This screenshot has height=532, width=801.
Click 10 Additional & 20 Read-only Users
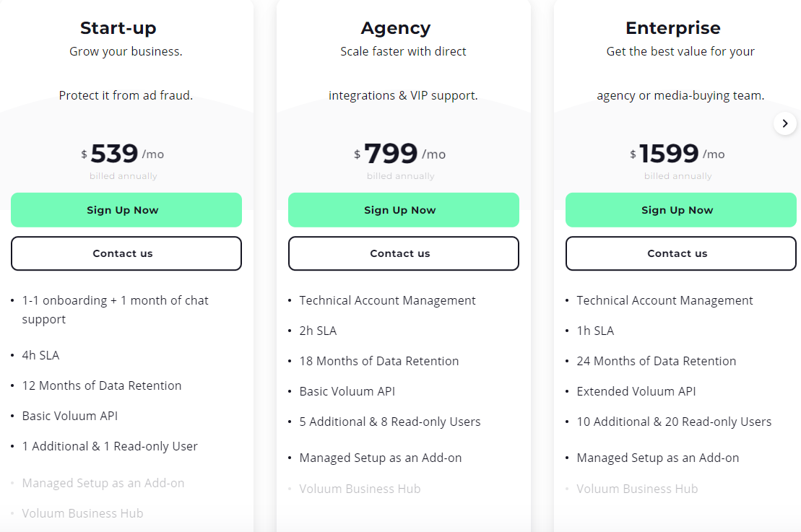(x=674, y=422)
